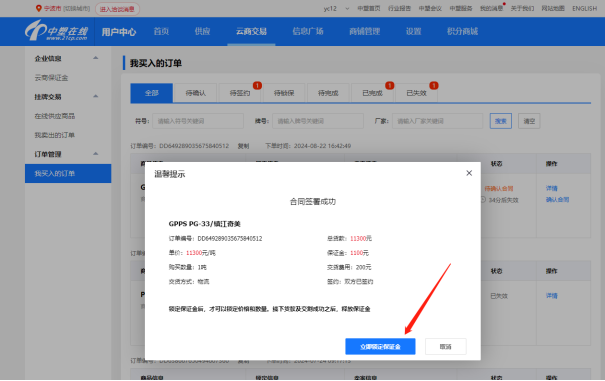The height and width of the screenshot is (381, 605).
Task: Click the 确认合同 link
Action: [557, 200]
